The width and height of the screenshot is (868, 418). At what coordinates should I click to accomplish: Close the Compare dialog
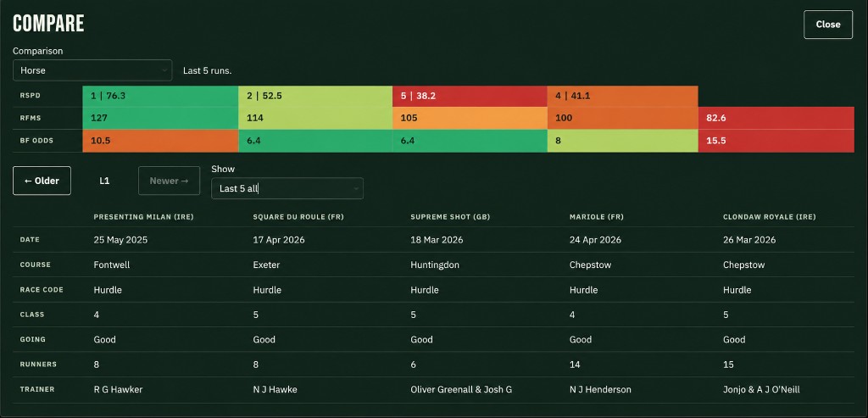[827, 25]
